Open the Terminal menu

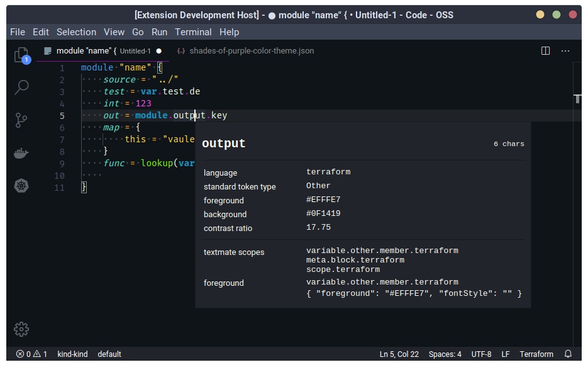[x=193, y=32]
